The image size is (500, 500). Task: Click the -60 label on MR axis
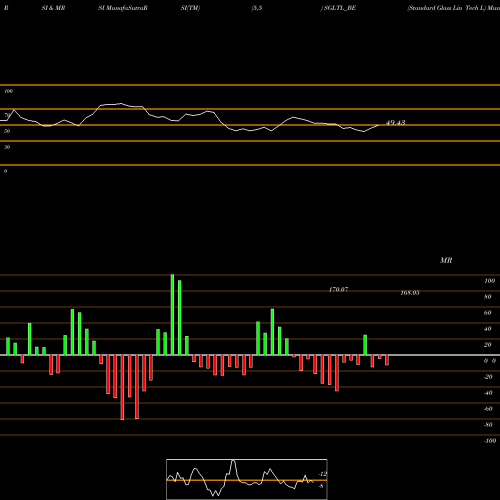click(x=488, y=409)
